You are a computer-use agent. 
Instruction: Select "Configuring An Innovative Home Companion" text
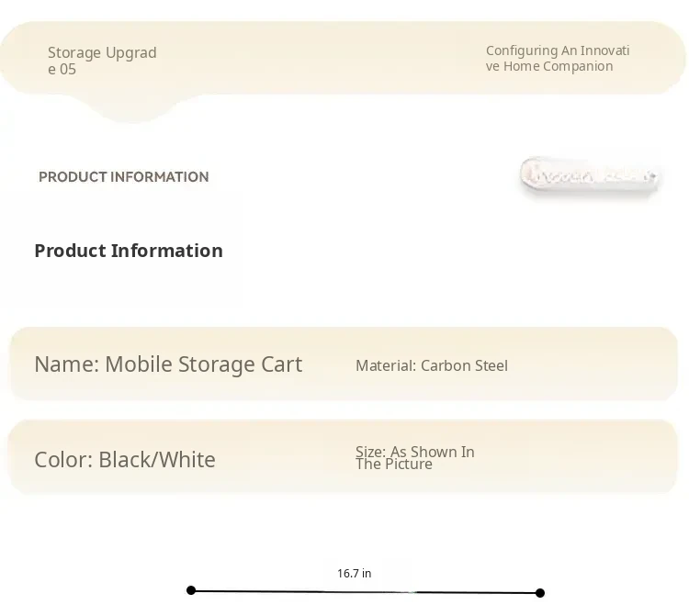point(558,58)
